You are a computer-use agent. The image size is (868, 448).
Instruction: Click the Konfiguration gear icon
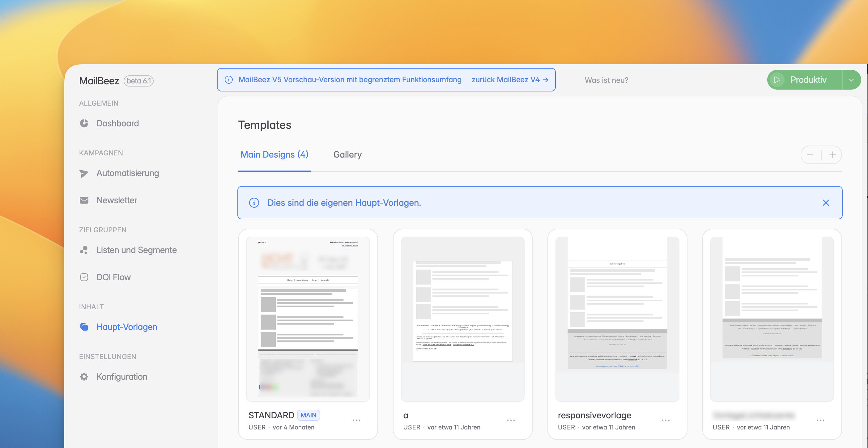point(84,377)
